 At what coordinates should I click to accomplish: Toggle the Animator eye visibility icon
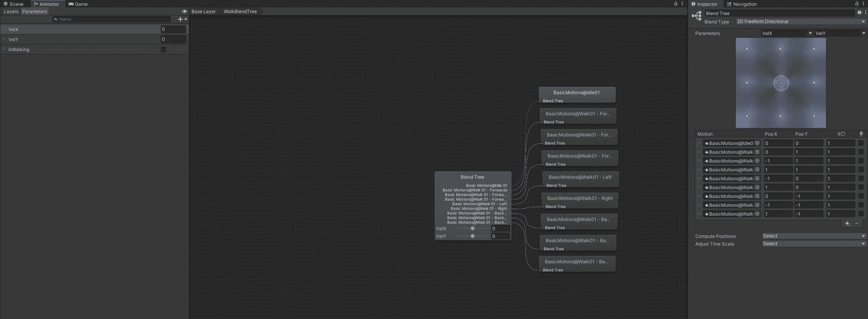184,12
